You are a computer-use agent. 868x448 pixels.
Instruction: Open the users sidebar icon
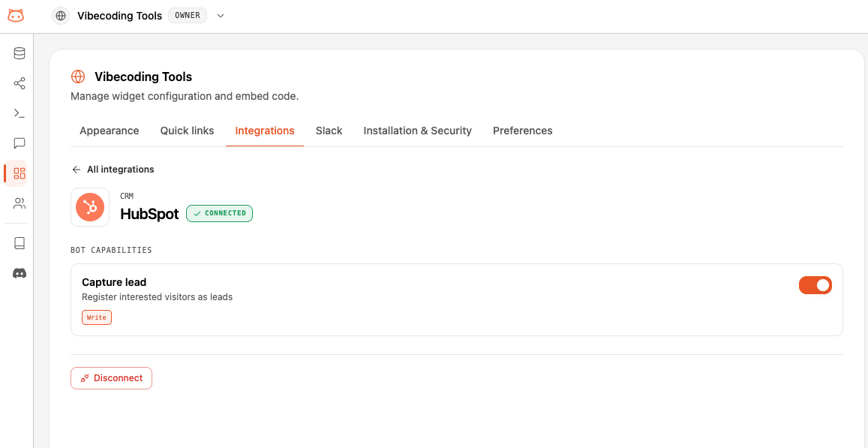20,203
